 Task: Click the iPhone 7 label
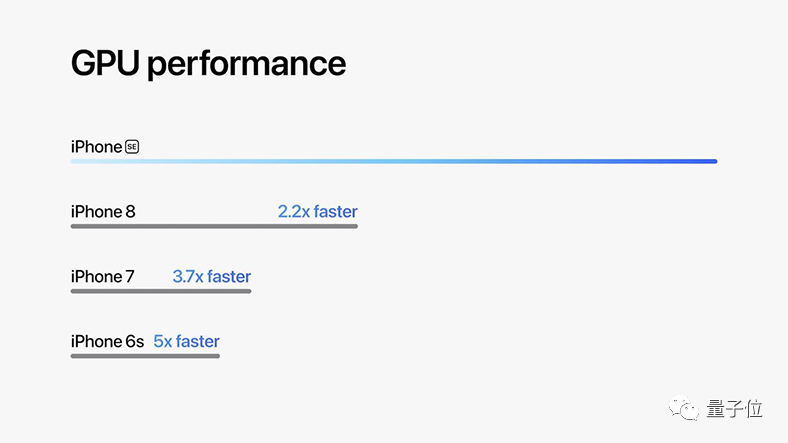coord(103,276)
